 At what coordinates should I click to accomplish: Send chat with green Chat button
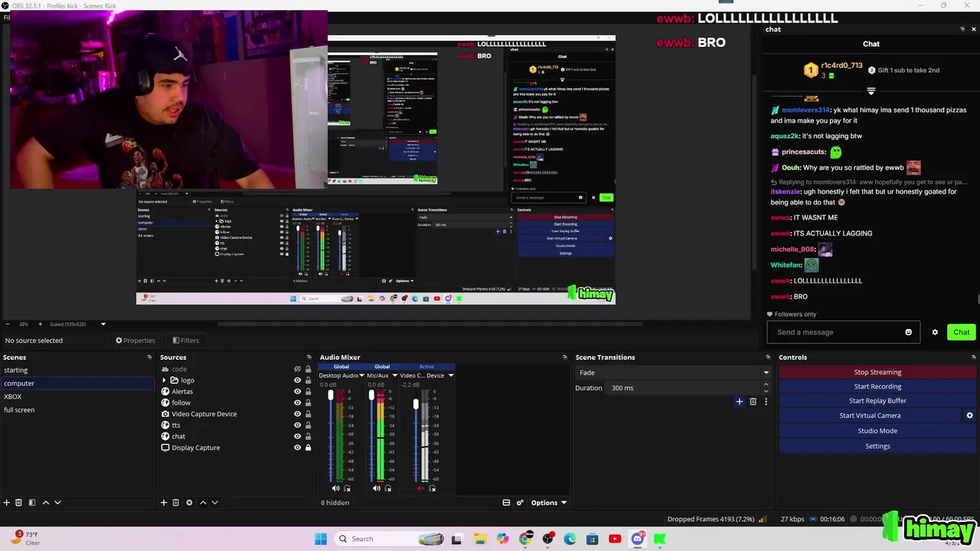(x=962, y=332)
